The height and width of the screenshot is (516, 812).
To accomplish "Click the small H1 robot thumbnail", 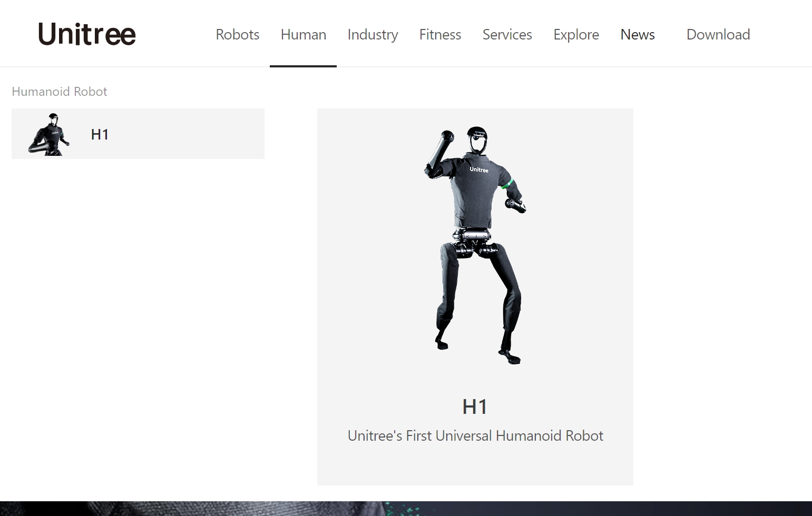I will click(x=49, y=134).
